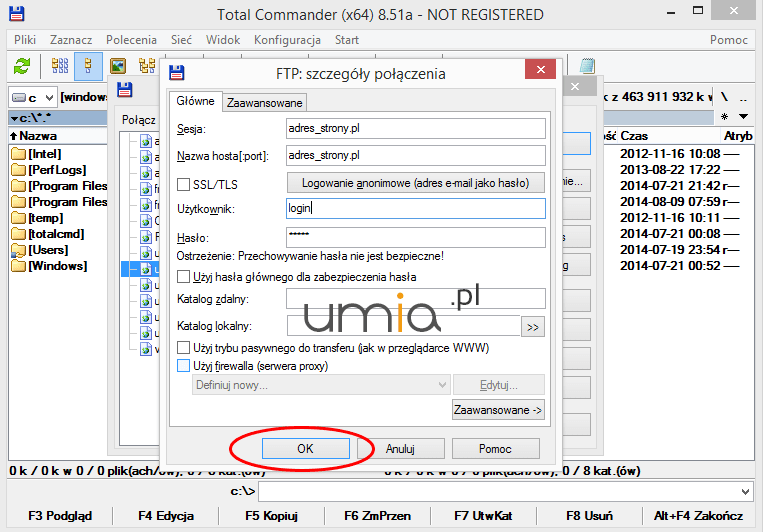
Task: Switch to the Zaawansowane tab
Action: pyautogui.click(x=264, y=103)
